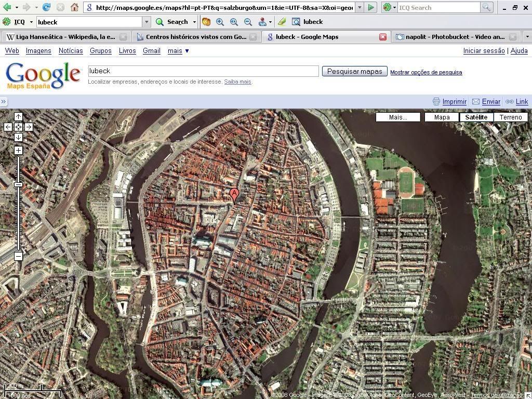Open the 'mais' dropdown in Google navigation
This screenshot has width=532, height=399.
[x=178, y=50]
